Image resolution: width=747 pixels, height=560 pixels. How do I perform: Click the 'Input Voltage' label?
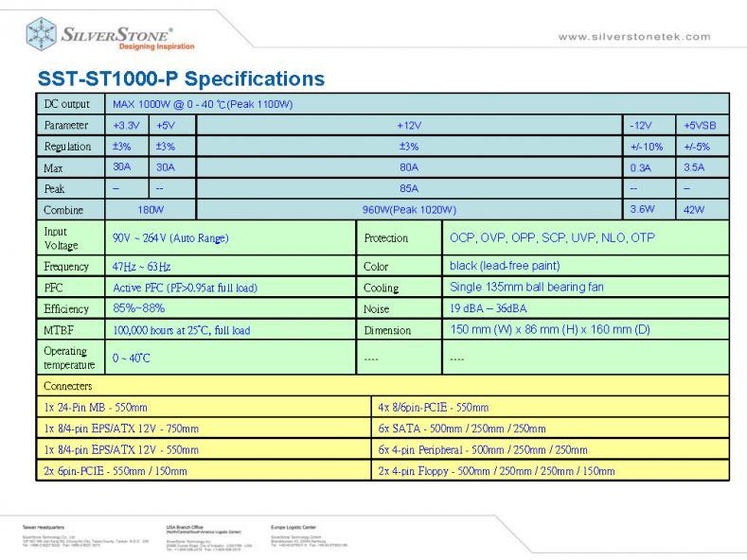(x=61, y=238)
